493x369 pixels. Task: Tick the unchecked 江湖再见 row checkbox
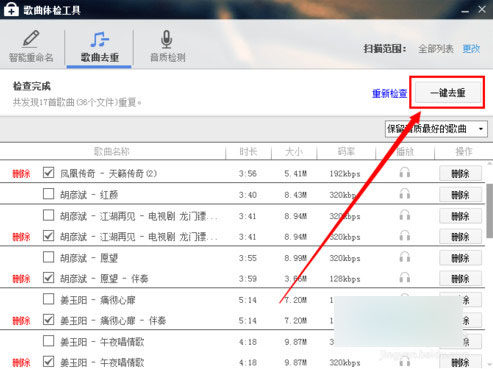coord(49,215)
